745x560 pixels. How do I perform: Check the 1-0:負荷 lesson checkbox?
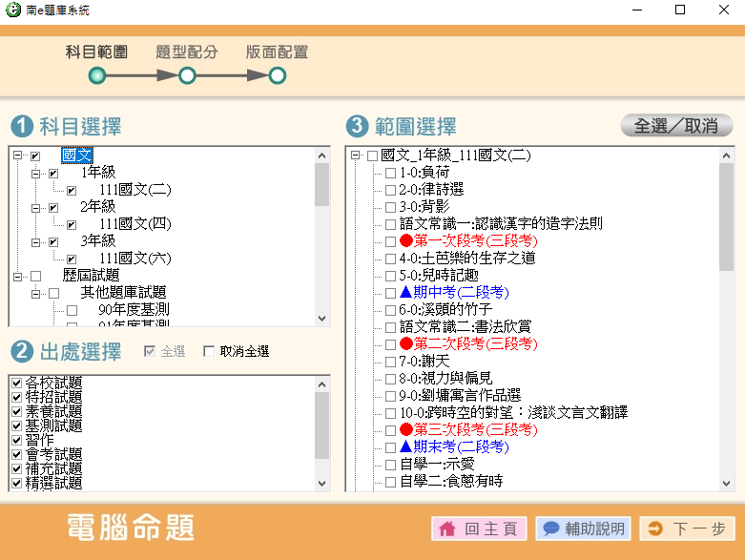click(390, 173)
